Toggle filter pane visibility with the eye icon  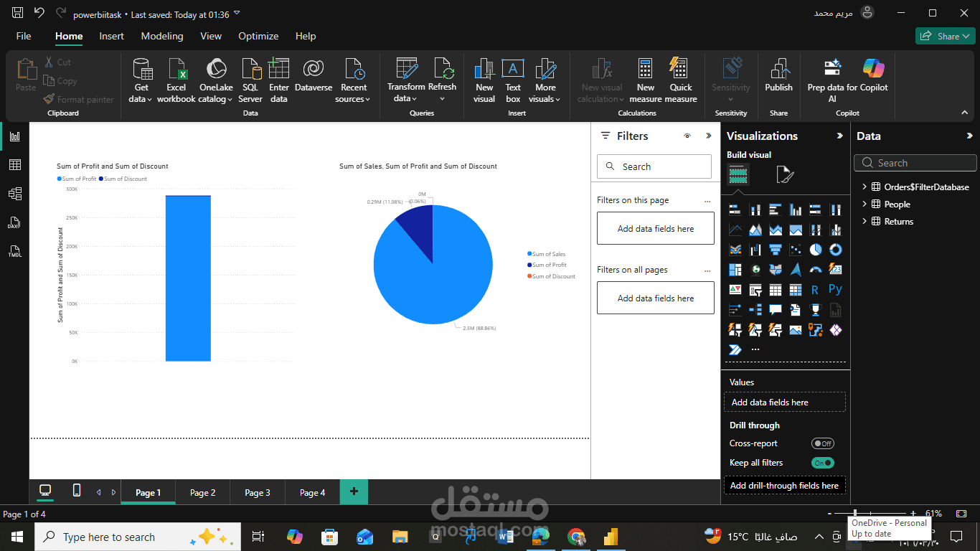click(x=687, y=136)
